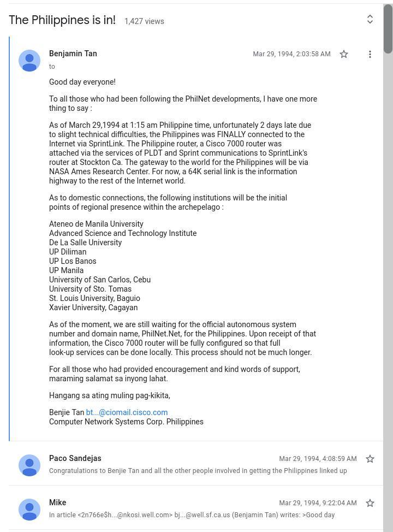
Task: Click the thread title "The Philippines is in!"
Action: pyautogui.click(x=62, y=20)
